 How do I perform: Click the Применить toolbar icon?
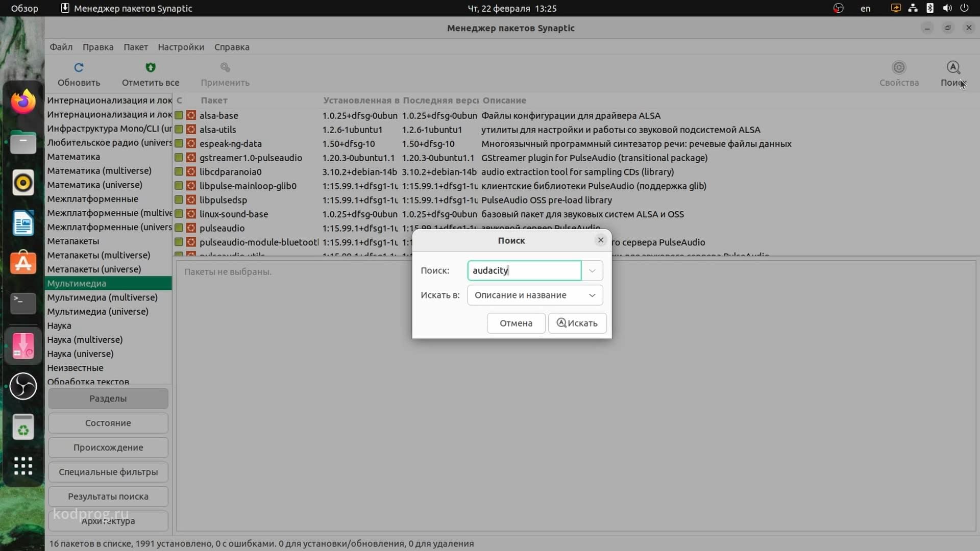pos(225,67)
